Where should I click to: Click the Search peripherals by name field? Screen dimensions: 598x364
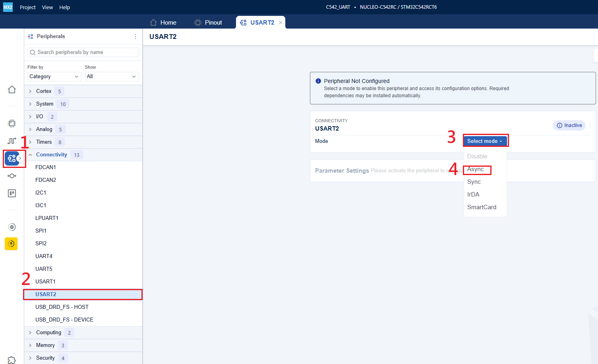pyautogui.click(x=83, y=52)
